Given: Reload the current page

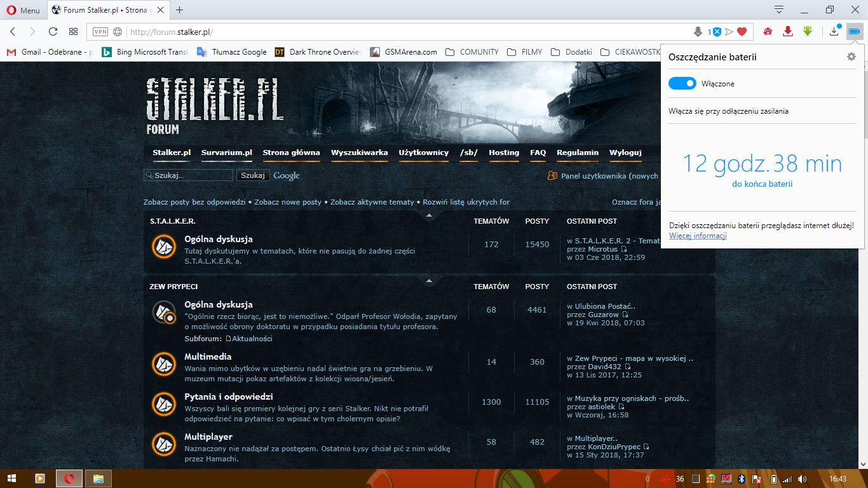Looking at the screenshot, I should [x=53, y=31].
